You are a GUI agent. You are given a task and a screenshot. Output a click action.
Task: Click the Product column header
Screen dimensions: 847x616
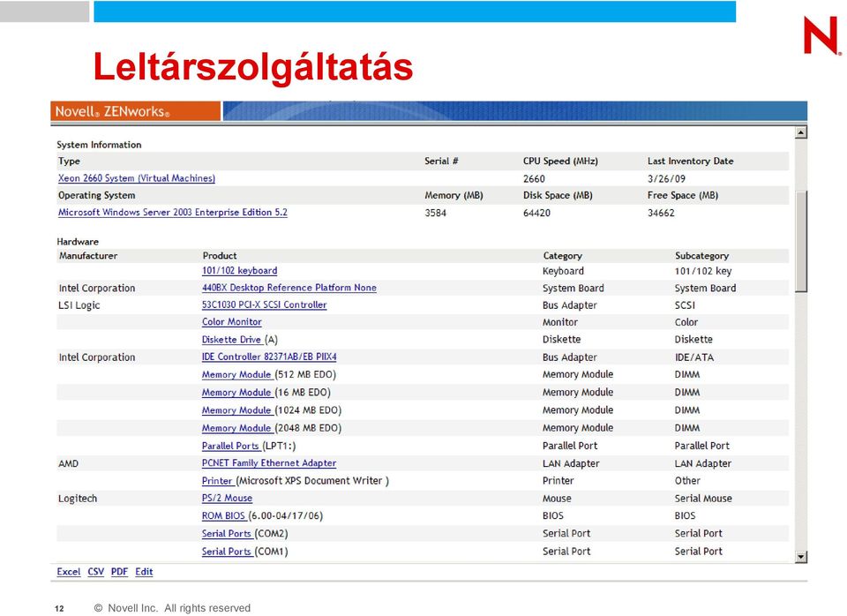(x=220, y=256)
